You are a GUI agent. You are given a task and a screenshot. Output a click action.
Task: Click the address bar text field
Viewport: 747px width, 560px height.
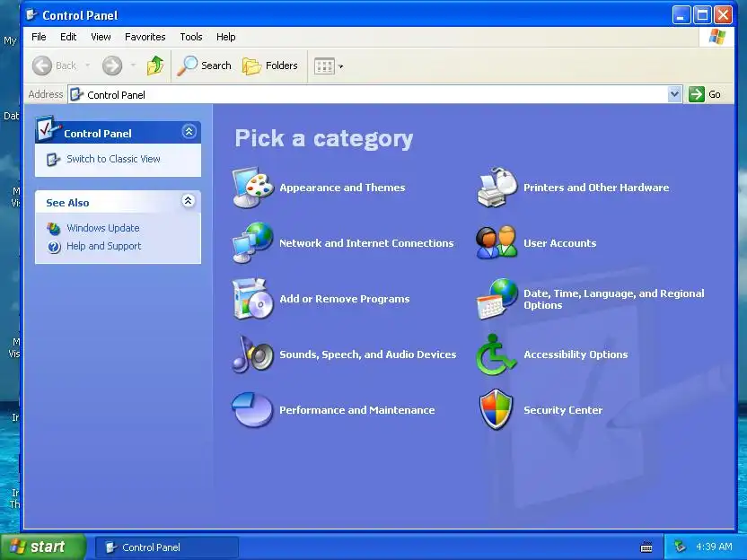pyautogui.click(x=368, y=94)
